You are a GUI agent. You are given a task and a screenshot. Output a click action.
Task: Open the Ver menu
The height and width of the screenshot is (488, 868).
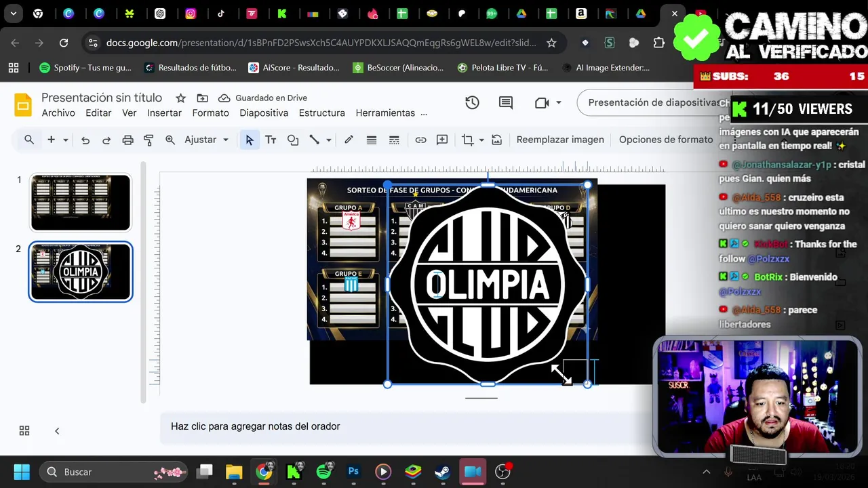pos(130,113)
